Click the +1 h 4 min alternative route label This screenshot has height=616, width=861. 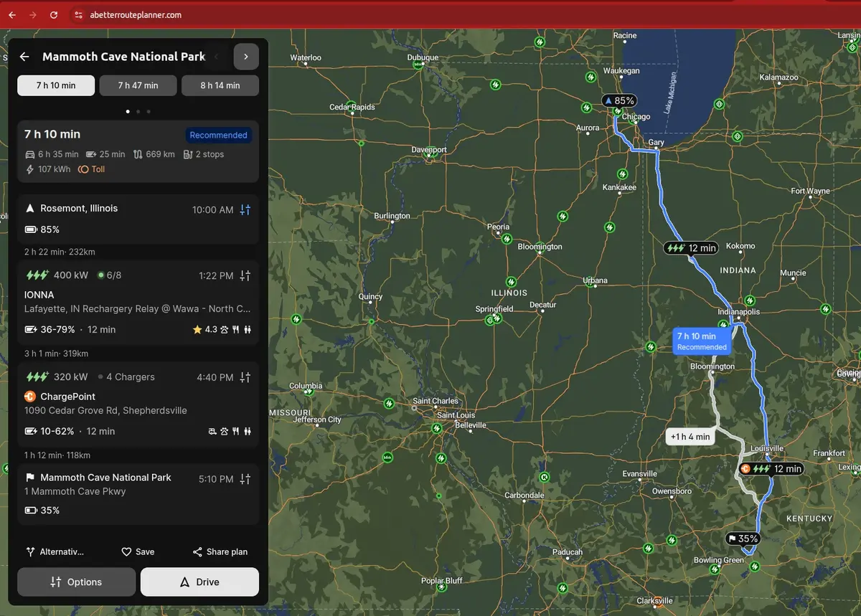click(x=690, y=437)
